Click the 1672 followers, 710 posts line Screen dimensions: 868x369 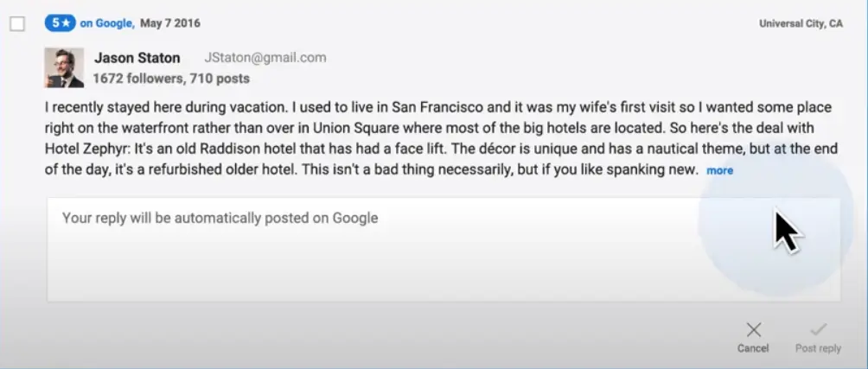point(170,79)
